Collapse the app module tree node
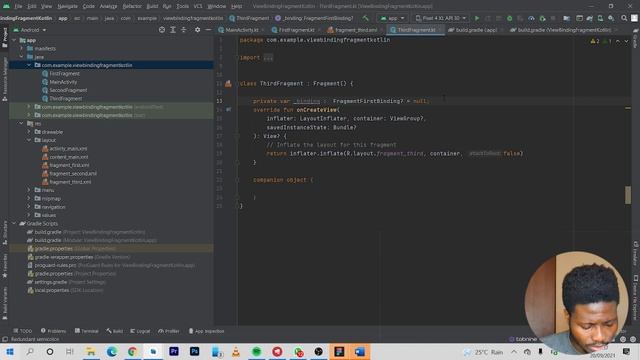Image resolution: width=640 pixels, height=360 pixels. tap(14, 40)
